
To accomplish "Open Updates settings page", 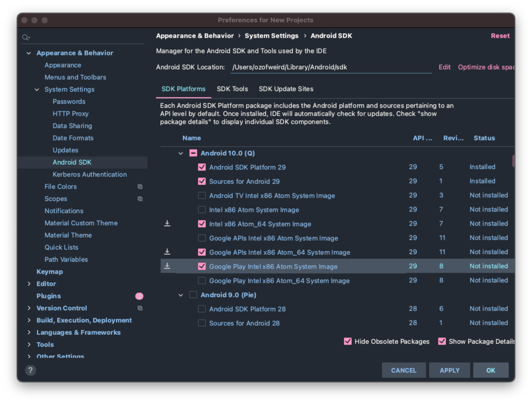I will tap(65, 150).
